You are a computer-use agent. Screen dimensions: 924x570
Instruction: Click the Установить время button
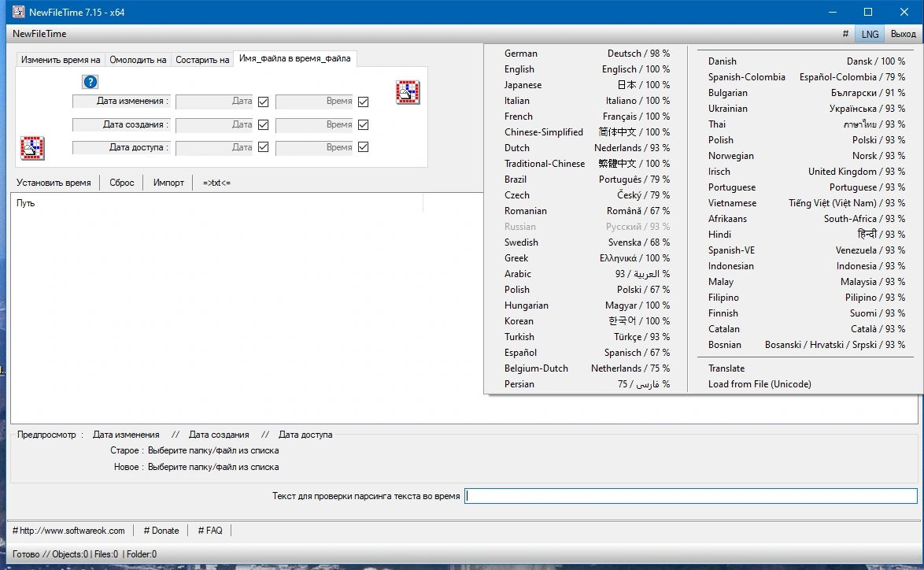[x=54, y=183]
